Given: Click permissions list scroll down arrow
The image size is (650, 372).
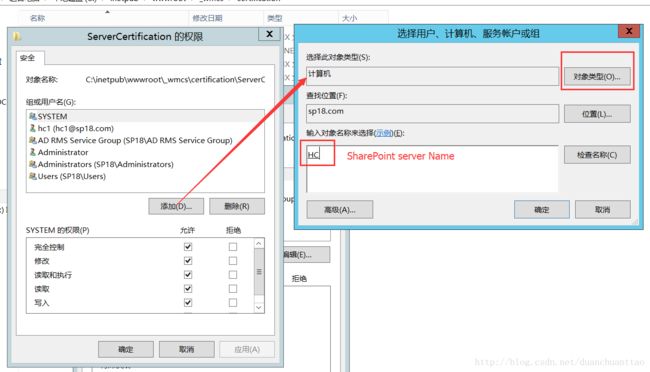Looking at the screenshot, I should coord(259,307).
